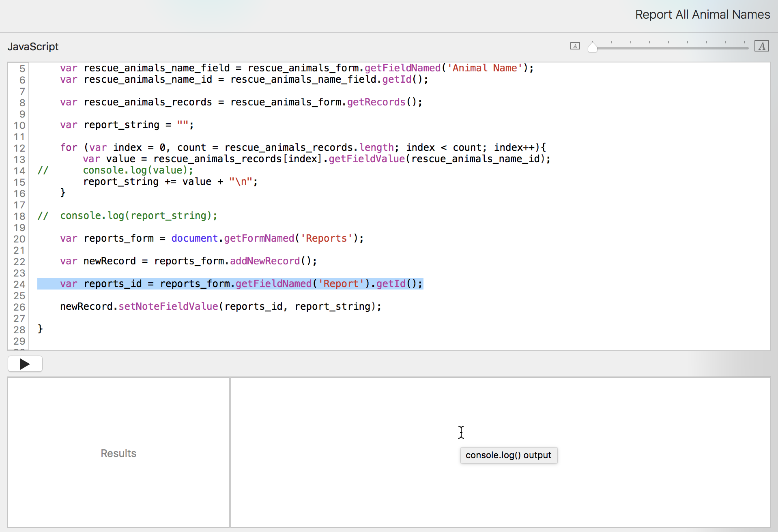Click the commented console.log(value) line
Image resolution: width=778 pixels, height=532 pixels.
coord(138,170)
